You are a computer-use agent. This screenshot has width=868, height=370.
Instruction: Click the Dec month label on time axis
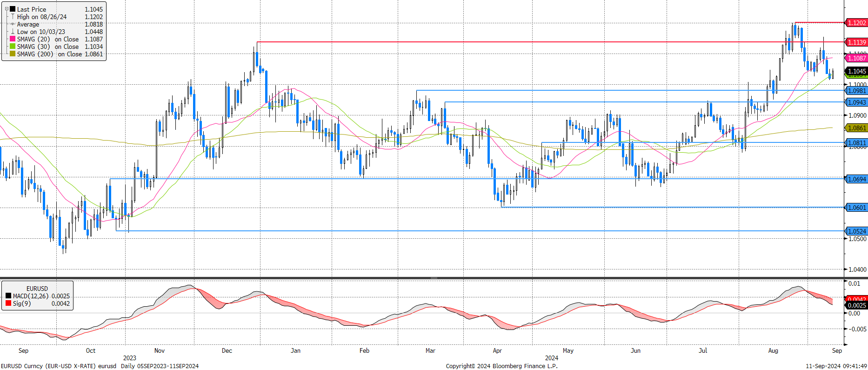(x=227, y=350)
